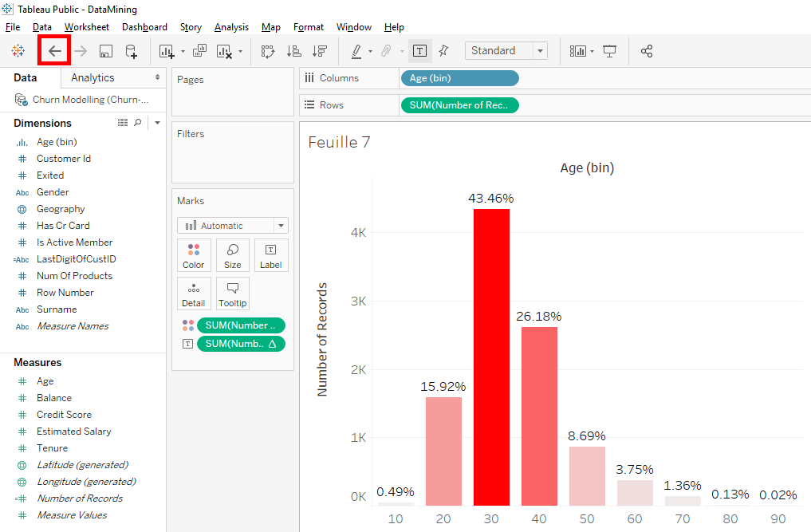This screenshot has height=532, width=811.
Task: Toggle Show Mark Labels in the toolbar
Action: (x=420, y=50)
